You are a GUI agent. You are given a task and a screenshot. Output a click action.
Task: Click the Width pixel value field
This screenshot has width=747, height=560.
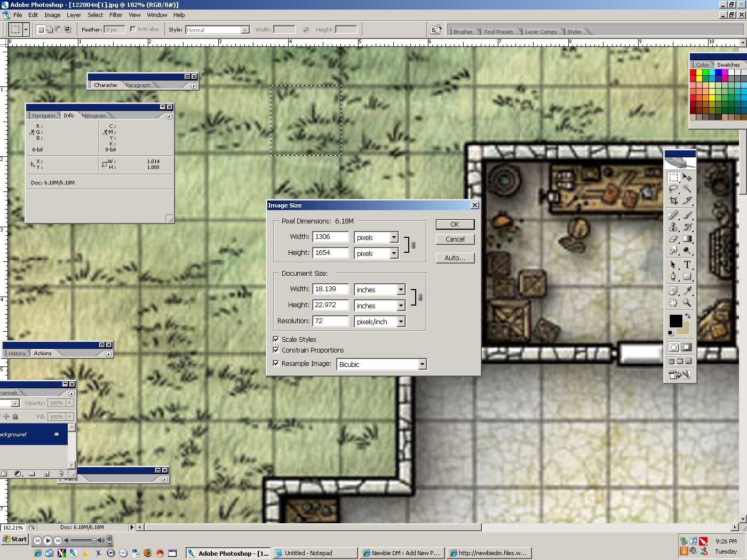pos(330,236)
